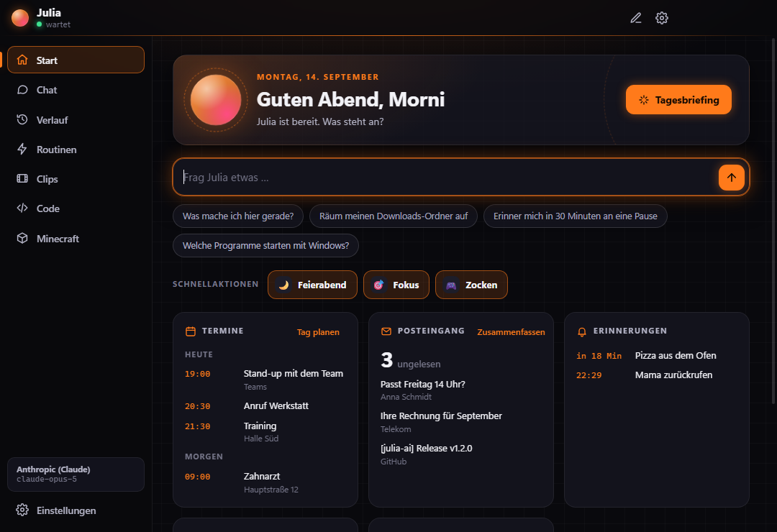Click the envelope icon at Posteingang
Viewport: 777px width, 532px height.
[386, 331]
